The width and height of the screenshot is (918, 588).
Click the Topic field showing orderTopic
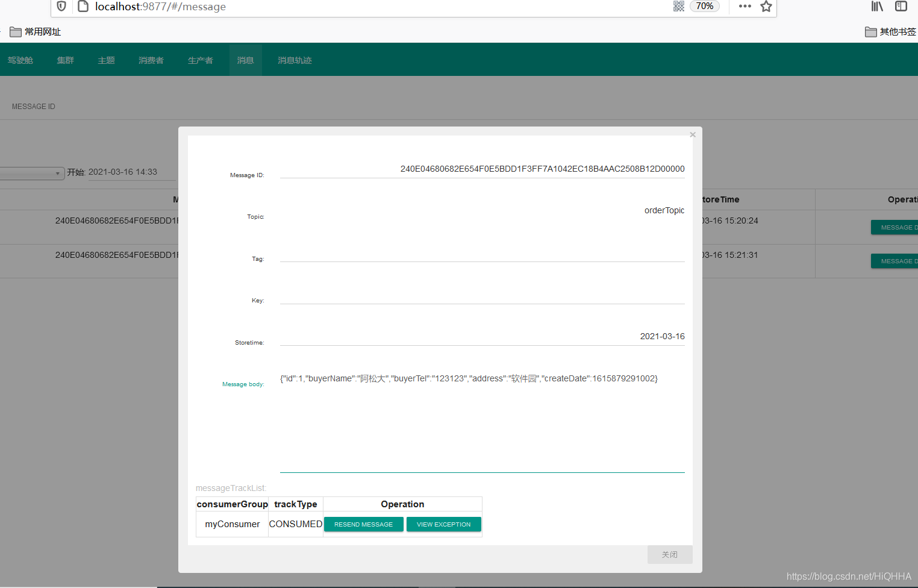[482, 211]
